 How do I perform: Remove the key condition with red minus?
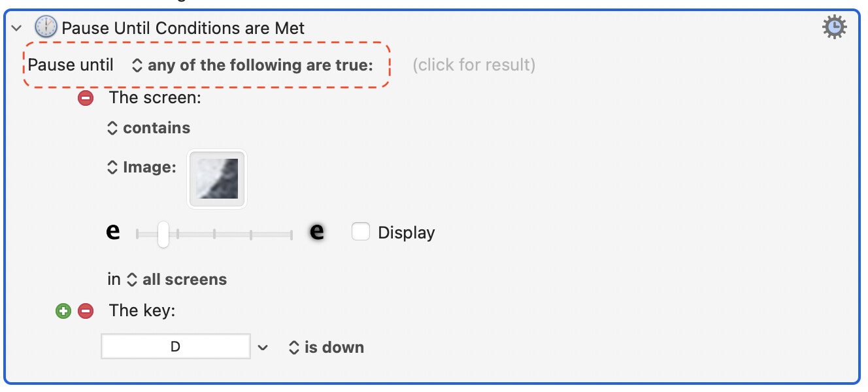[x=86, y=311]
